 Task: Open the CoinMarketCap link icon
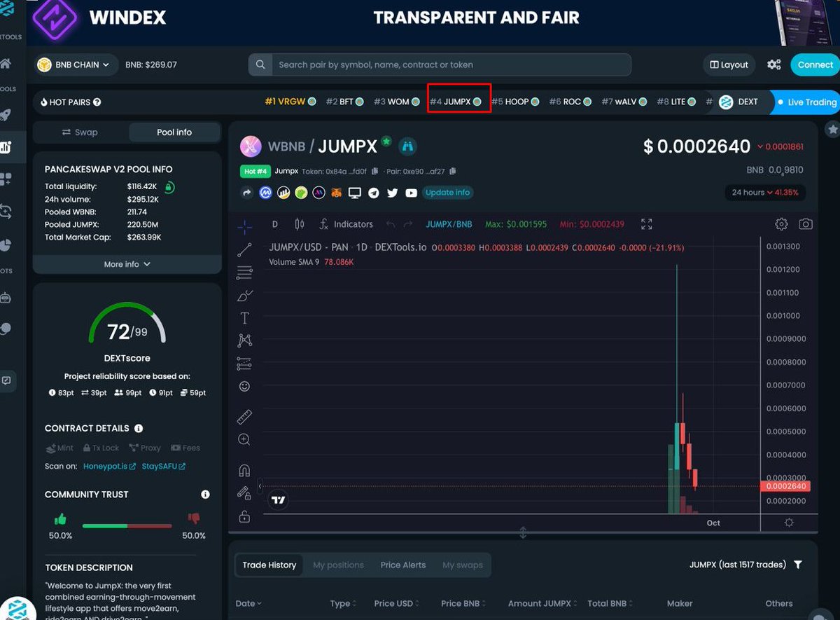click(x=266, y=193)
